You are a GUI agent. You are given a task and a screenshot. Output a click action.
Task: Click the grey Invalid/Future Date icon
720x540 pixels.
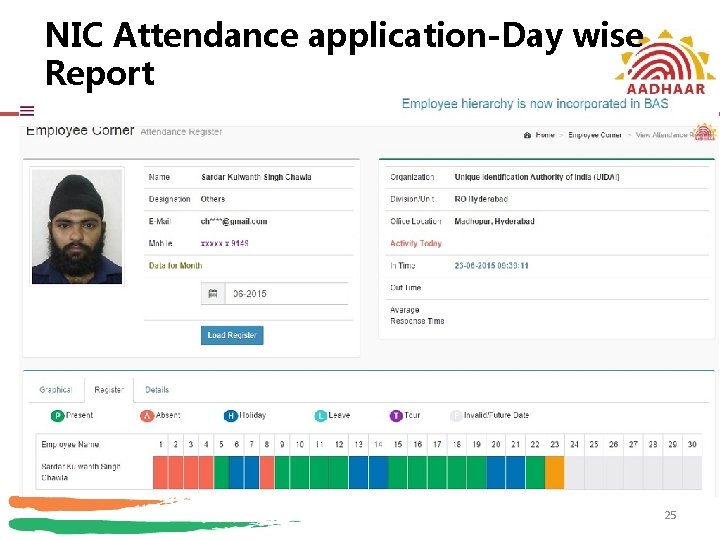pyautogui.click(x=456, y=416)
